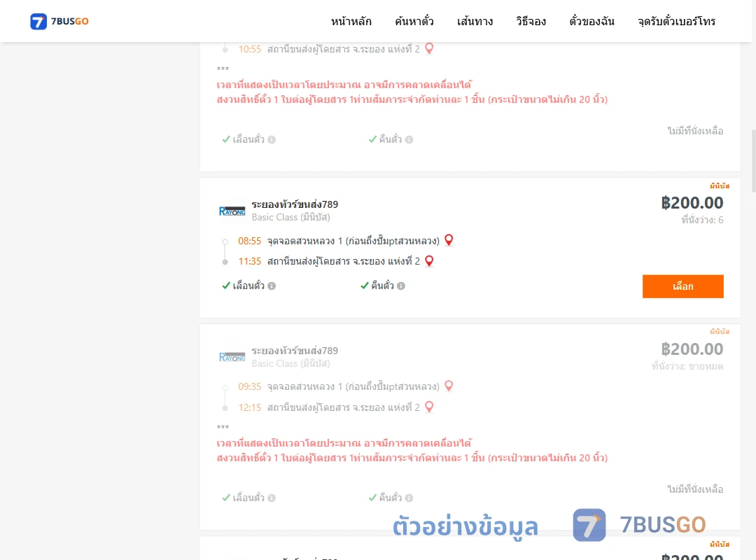Screen dimensions: 756x560
Task: Open จุดรับตั๋วเบอร์โทร menu item
Action: point(676,21)
